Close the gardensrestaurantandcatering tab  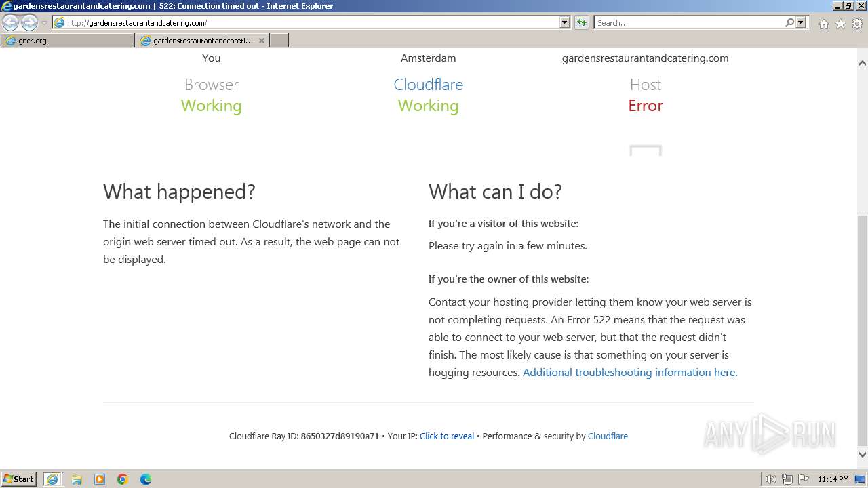262,41
